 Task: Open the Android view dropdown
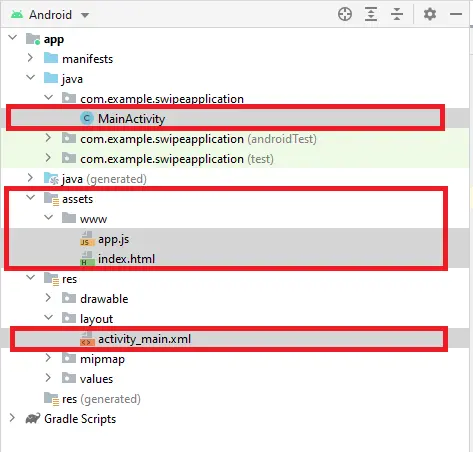pyautogui.click(x=85, y=15)
